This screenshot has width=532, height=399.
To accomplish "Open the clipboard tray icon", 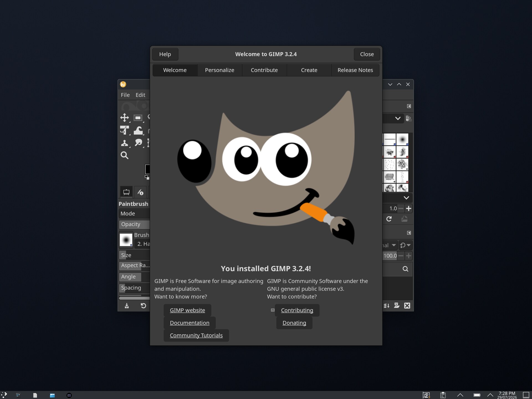I will [443, 395].
